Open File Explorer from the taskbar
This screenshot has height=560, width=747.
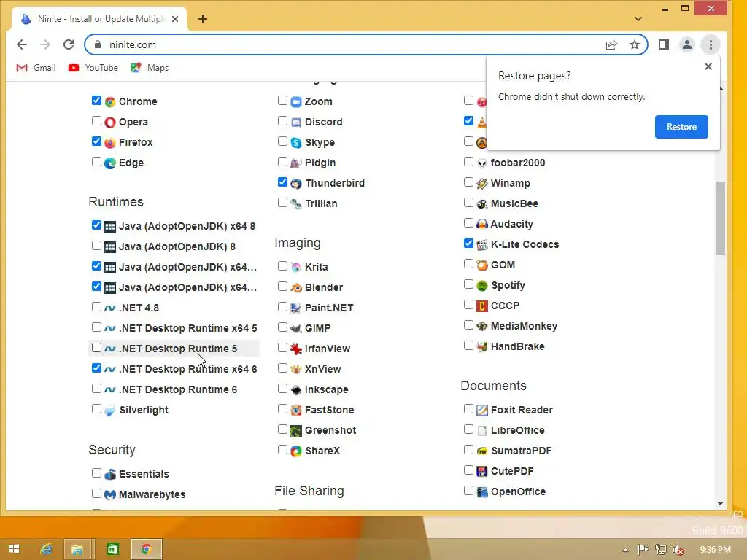pos(77,550)
